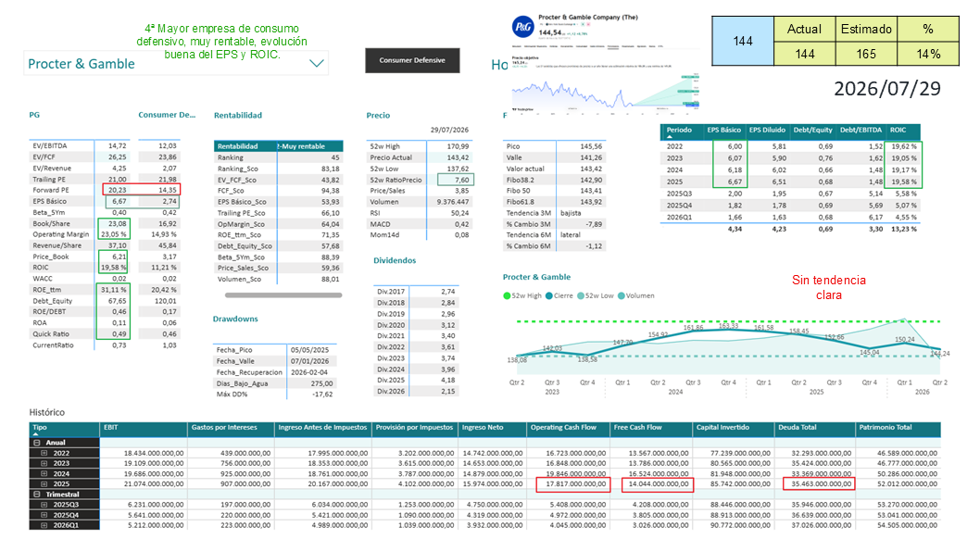Viewport: 980px width, 551px height.
Task: Click the Div.2017 dividend row
Action: click(x=416, y=292)
